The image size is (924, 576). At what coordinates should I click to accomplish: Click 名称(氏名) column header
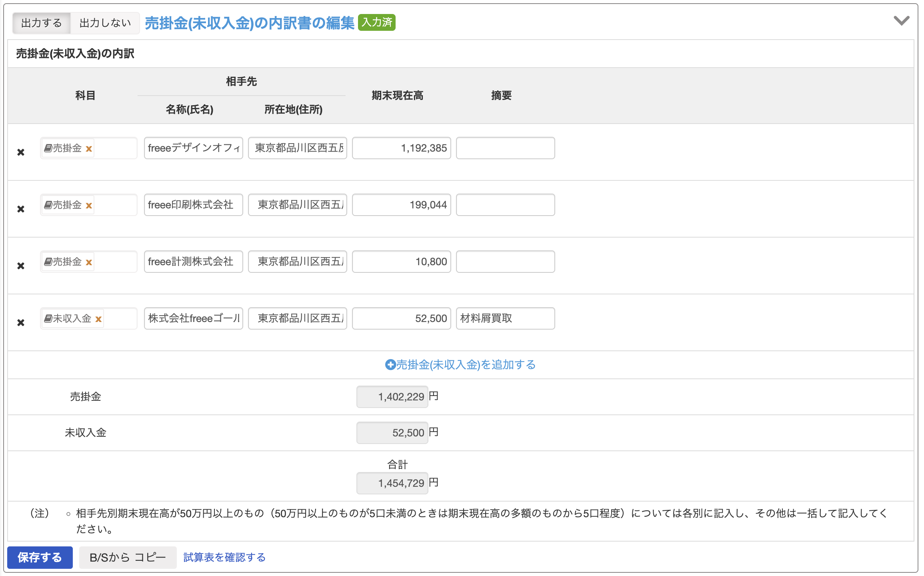pyautogui.click(x=190, y=110)
